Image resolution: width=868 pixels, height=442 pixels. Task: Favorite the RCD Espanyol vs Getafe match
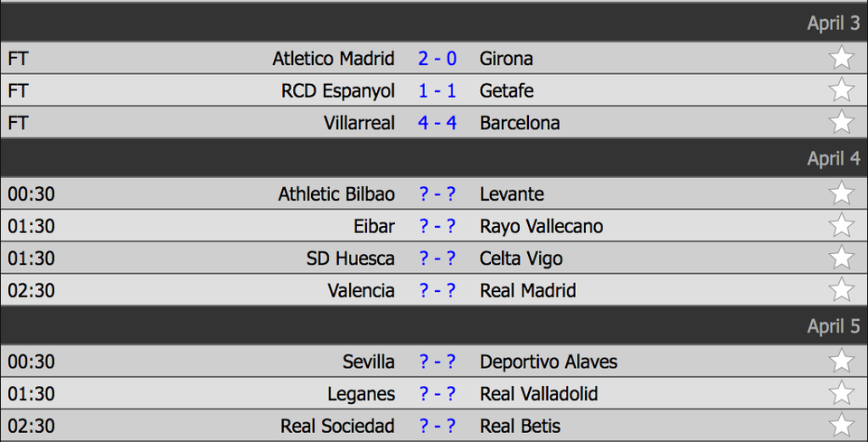842,89
